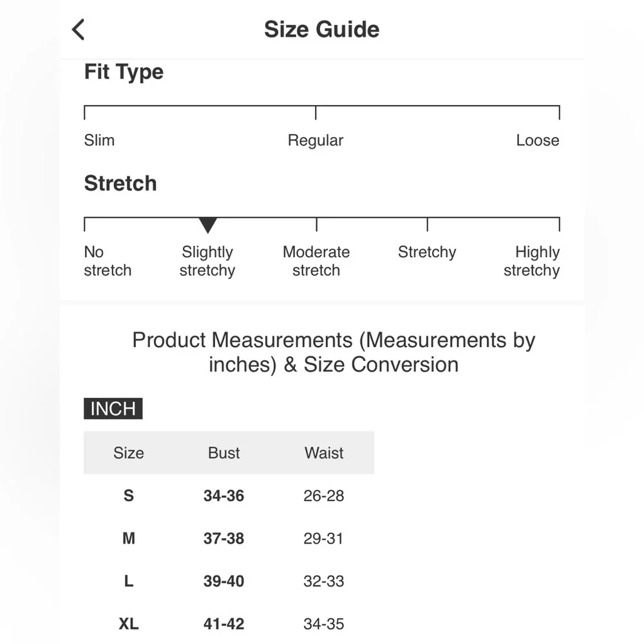Click the 39-40 bust measurement
Viewport: 644px width, 644px height.
[224, 581]
